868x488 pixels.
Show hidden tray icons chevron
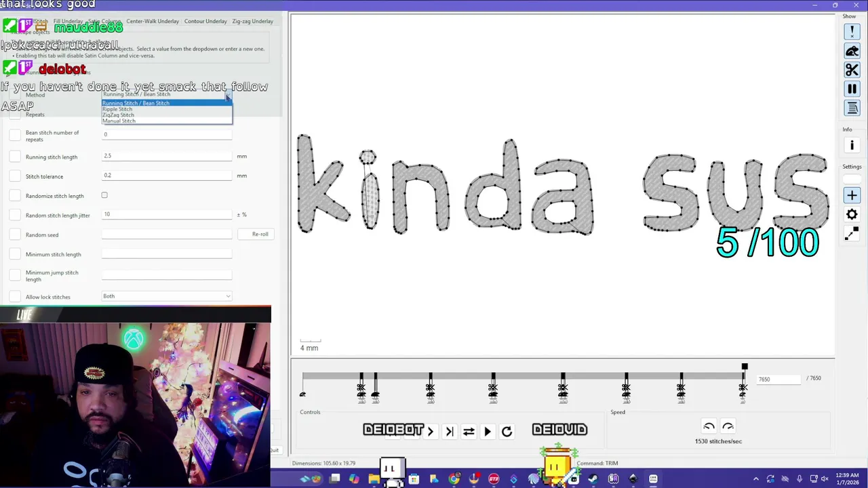coord(756,479)
